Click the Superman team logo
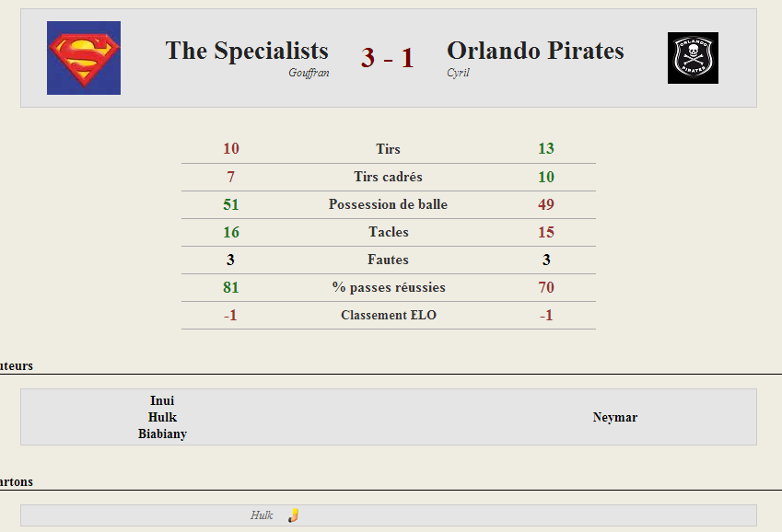782x532 pixels. click(x=84, y=58)
